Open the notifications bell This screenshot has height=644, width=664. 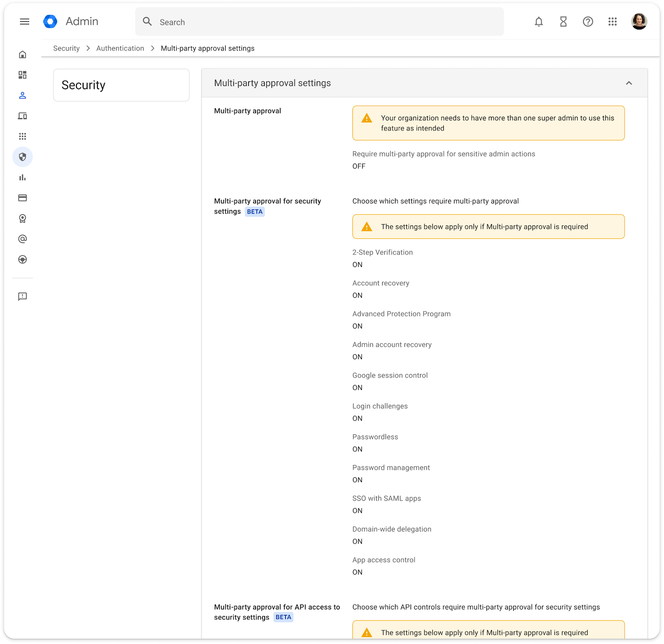539,22
